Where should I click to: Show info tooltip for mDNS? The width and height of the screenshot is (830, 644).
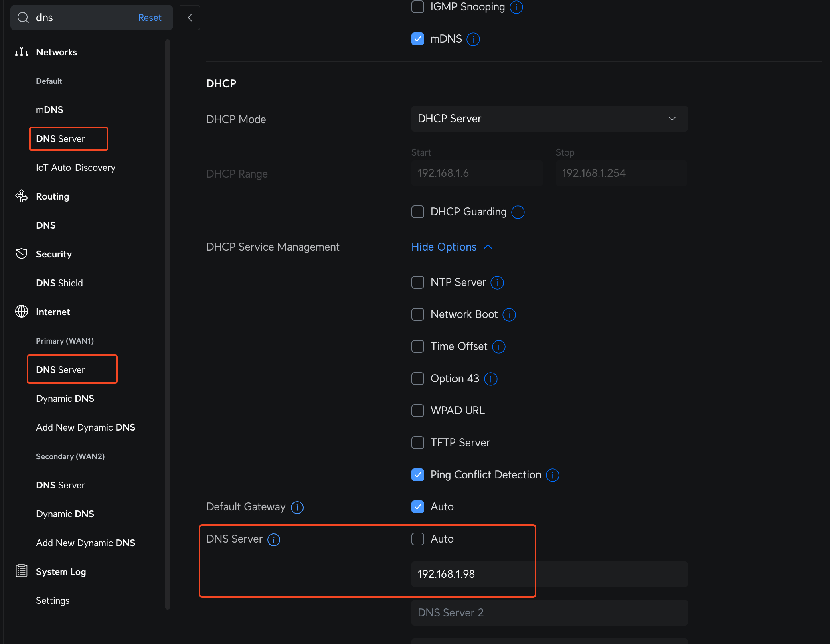click(x=473, y=39)
